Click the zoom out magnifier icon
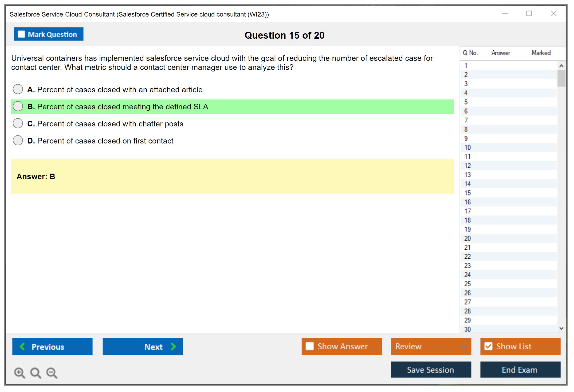574x392 pixels. click(52, 373)
